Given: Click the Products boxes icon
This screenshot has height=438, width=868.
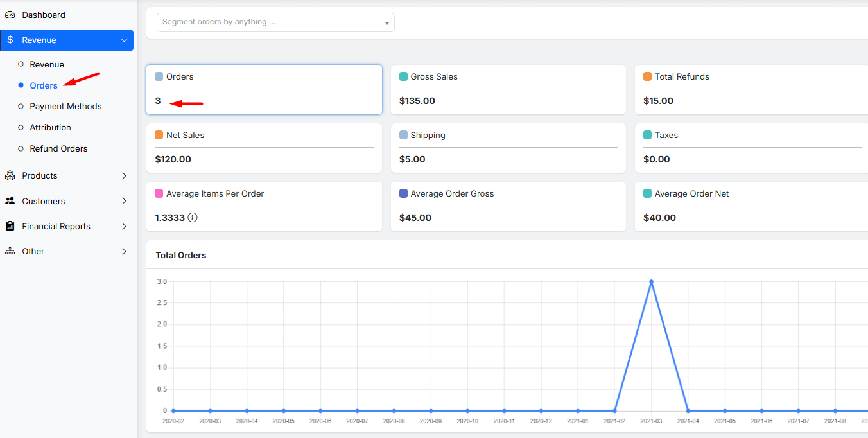Looking at the screenshot, I should [x=10, y=175].
